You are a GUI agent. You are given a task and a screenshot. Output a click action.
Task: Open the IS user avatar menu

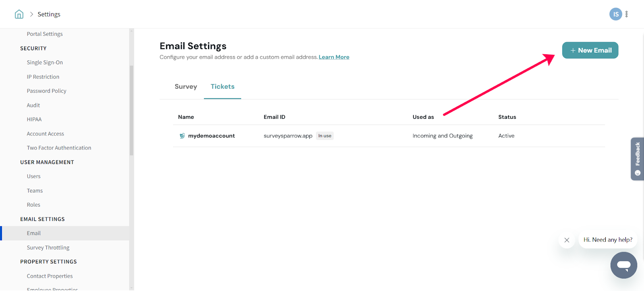(x=615, y=14)
